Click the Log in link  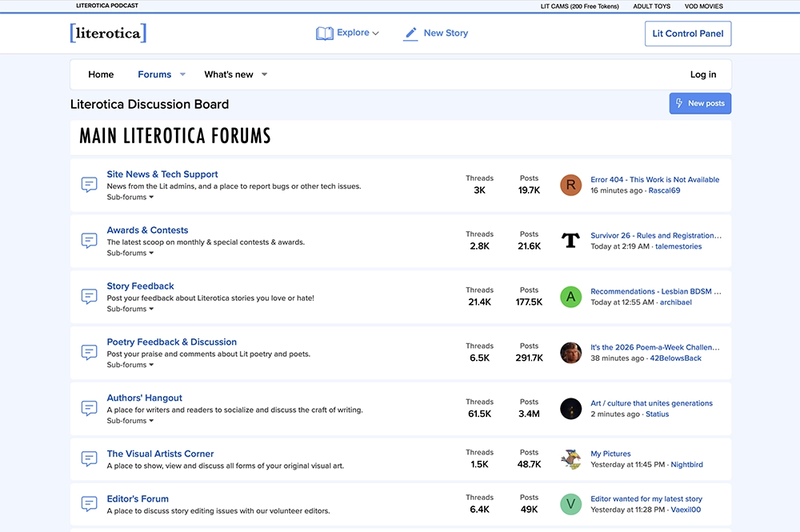pyautogui.click(x=702, y=74)
